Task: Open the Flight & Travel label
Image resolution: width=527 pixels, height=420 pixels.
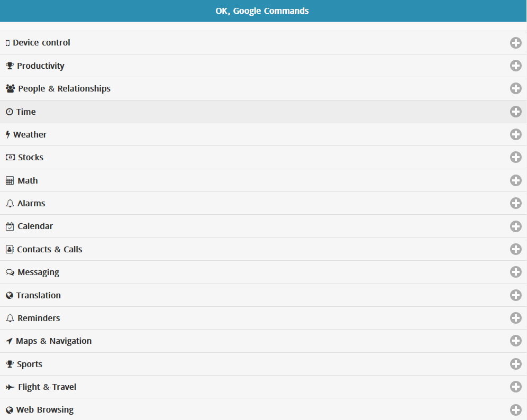Action: tap(47, 387)
